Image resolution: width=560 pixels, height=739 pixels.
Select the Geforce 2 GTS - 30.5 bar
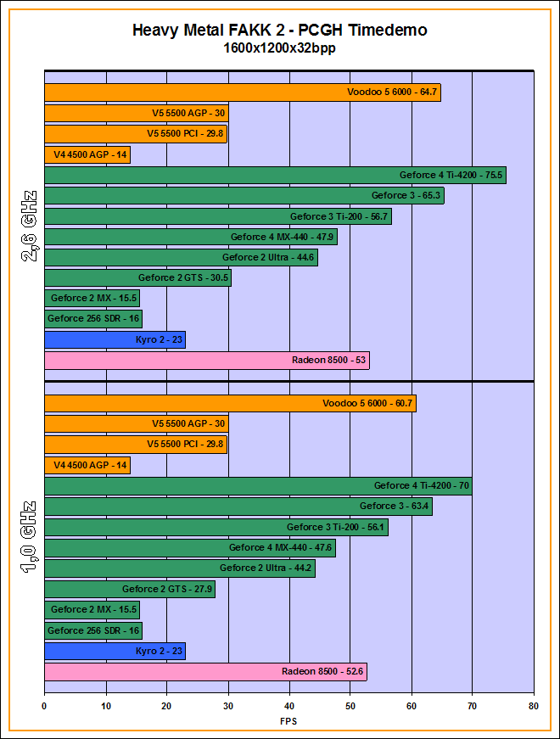[x=137, y=278]
